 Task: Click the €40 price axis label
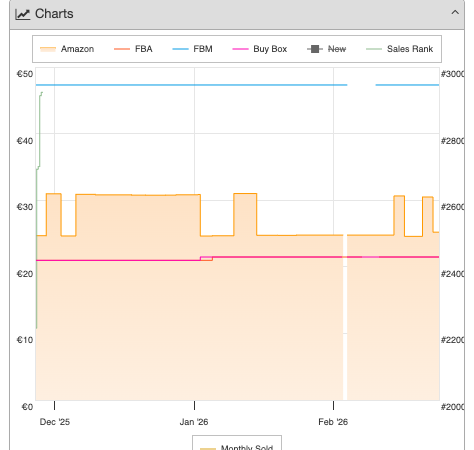click(25, 141)
